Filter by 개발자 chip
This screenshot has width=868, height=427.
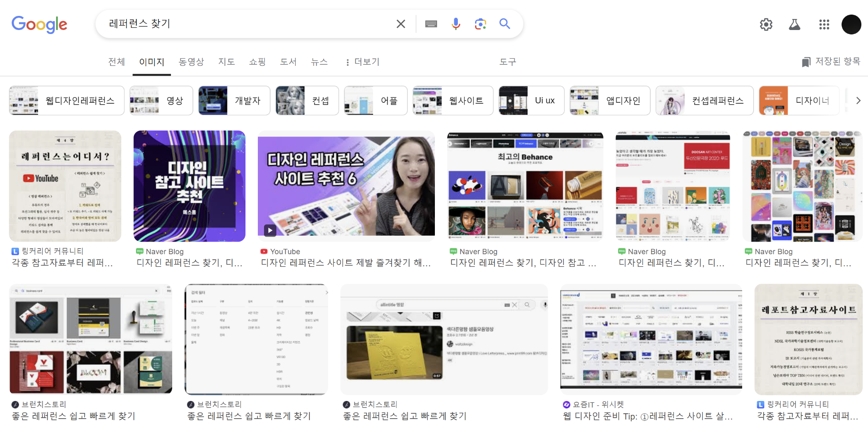point(234,101)
